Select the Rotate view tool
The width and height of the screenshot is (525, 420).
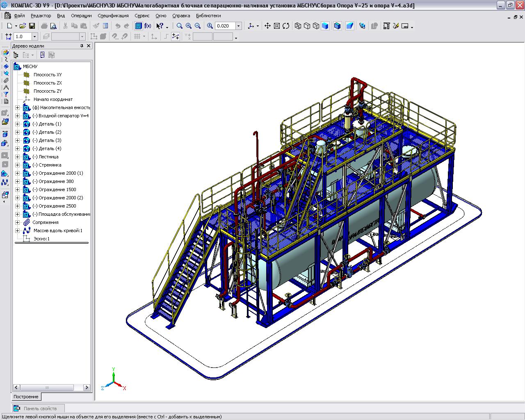[286, 26]
